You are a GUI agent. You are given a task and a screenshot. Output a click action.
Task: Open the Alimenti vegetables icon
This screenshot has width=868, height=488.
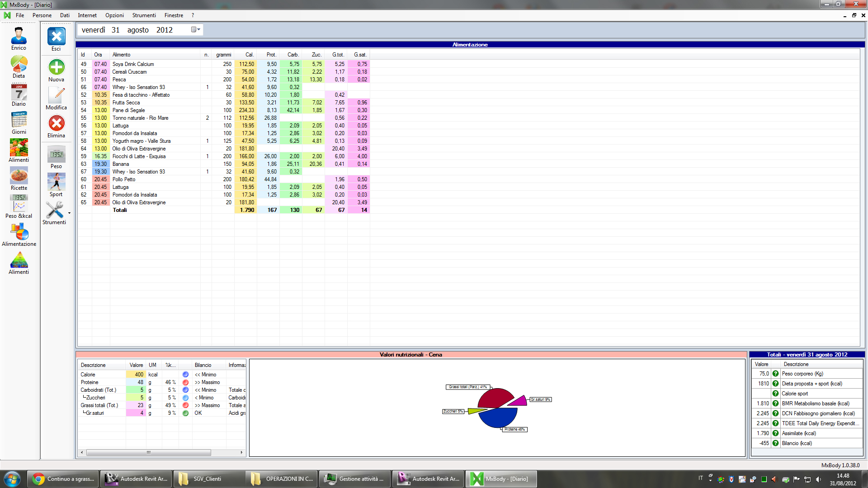tap(19, 148)
